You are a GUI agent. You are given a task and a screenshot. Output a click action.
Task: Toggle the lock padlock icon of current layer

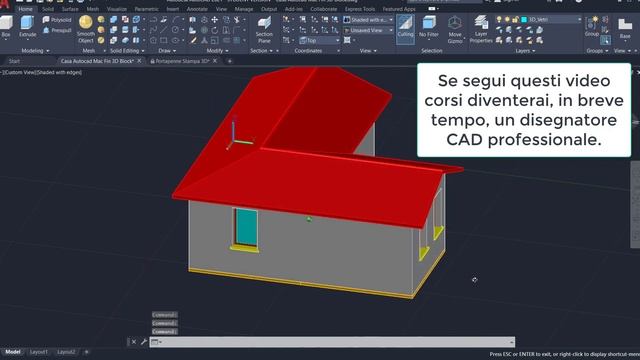pyautogui.click(x=516, y=19)
